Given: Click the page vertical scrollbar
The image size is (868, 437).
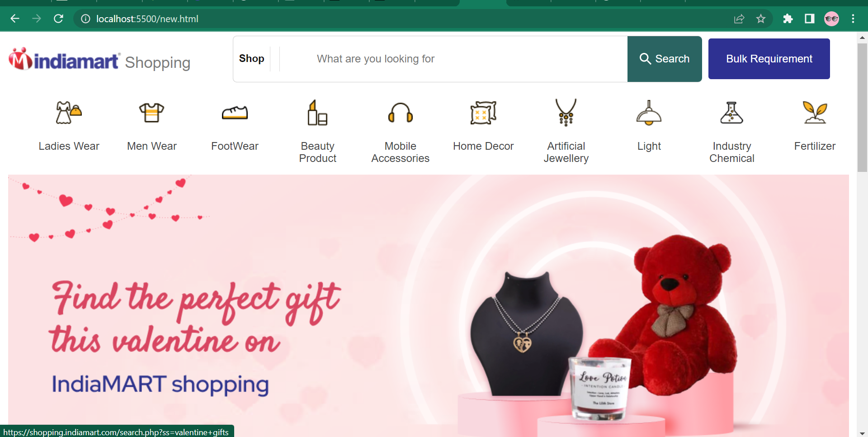Looking at the screenshot, I should 862,108.
